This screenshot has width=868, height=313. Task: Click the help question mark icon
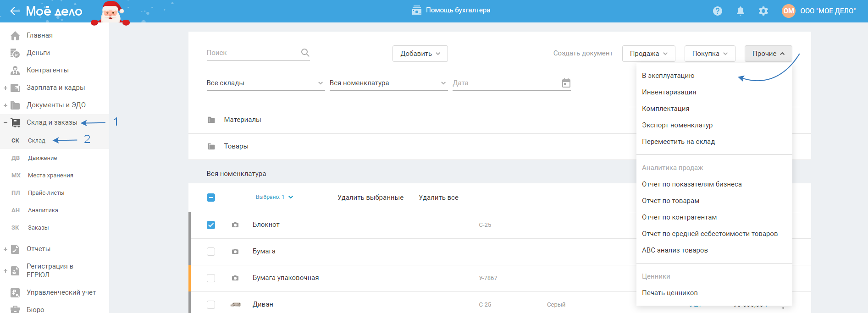coord(718,11)
